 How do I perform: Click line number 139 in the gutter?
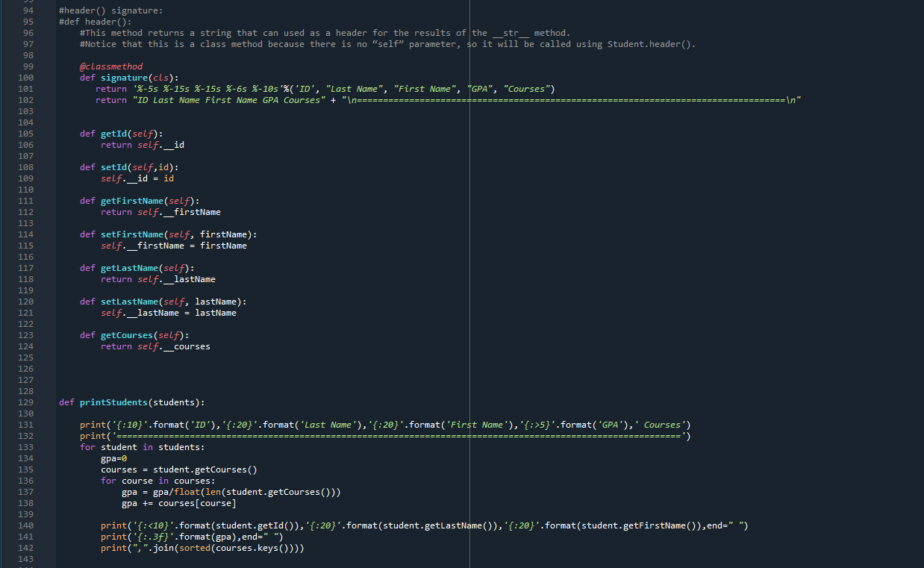pyautogui.click(x=25, y=514)
